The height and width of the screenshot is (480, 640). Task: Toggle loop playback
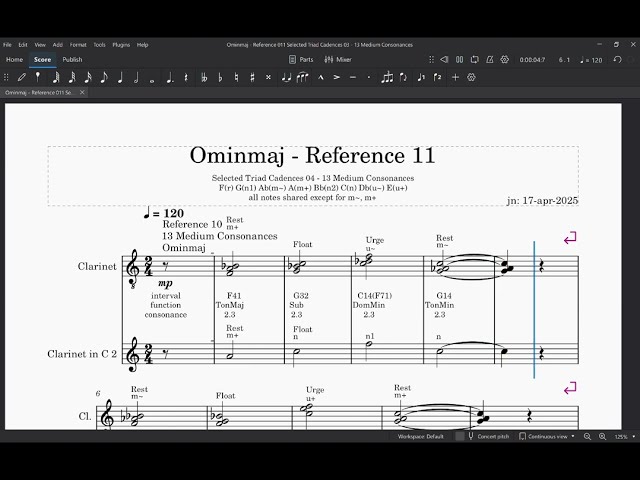click(474, 60)
